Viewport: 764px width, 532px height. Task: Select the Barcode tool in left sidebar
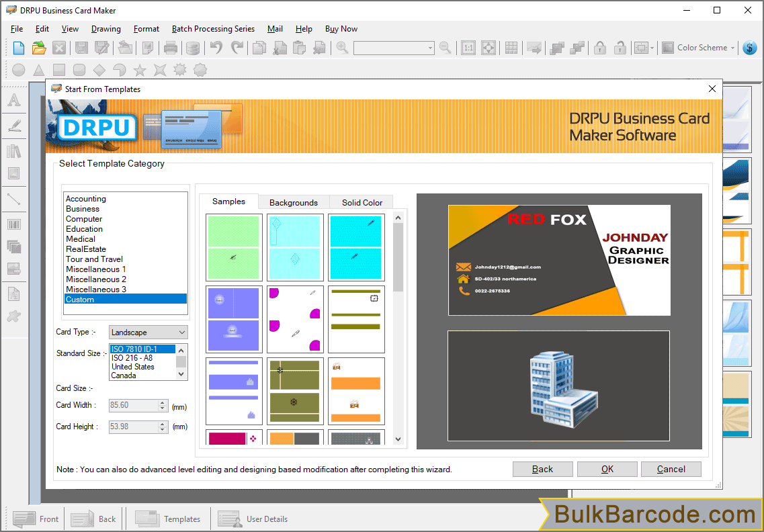pos(14,224)
